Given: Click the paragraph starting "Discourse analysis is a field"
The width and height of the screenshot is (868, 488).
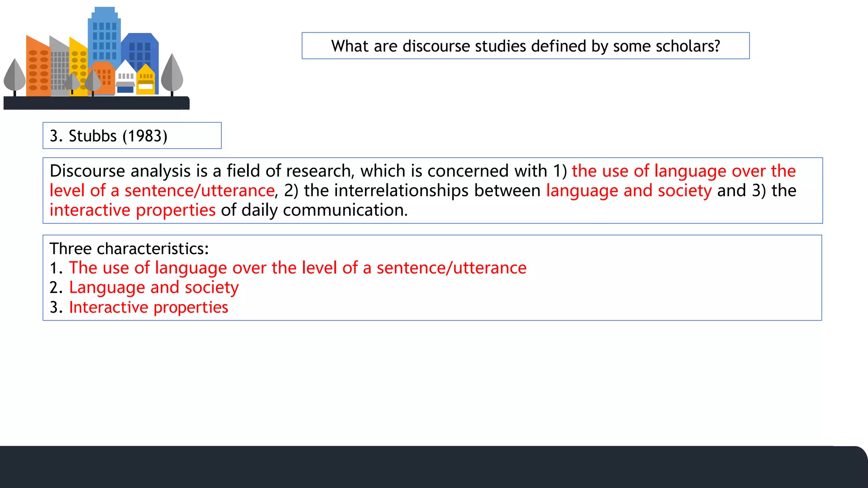Looking at the screenshot, I should (432, 191).
